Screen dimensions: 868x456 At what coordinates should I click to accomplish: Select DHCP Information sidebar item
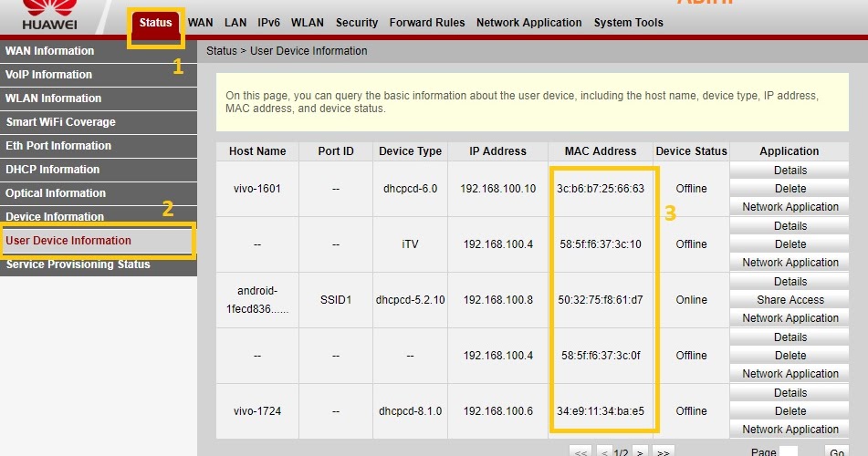99,170
